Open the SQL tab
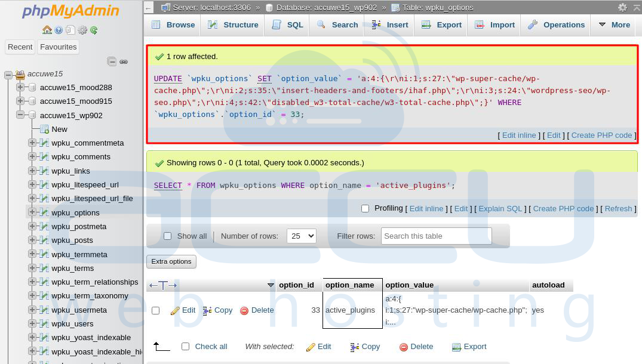Screen dimensions: 642x364 point(287,24)
